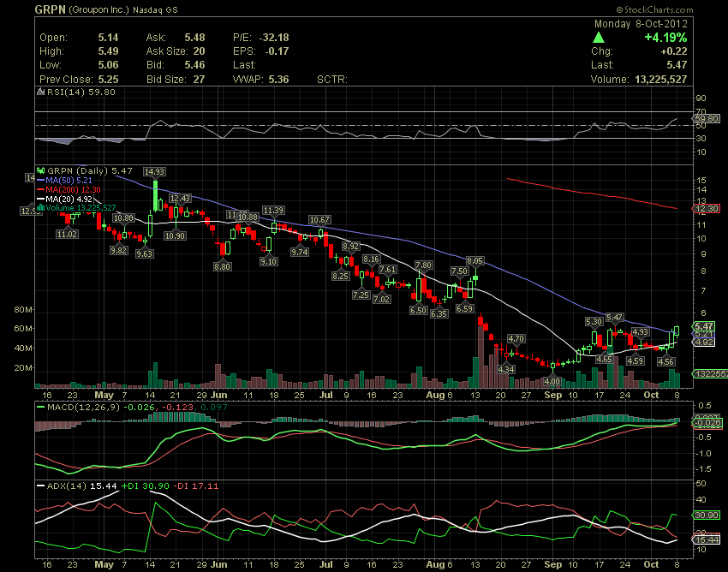Viewport: 728px width, 572px height.
Task: Click the Monday 8-Oct-2012 date
Action: pyautogui.click(x=641, y=24)
